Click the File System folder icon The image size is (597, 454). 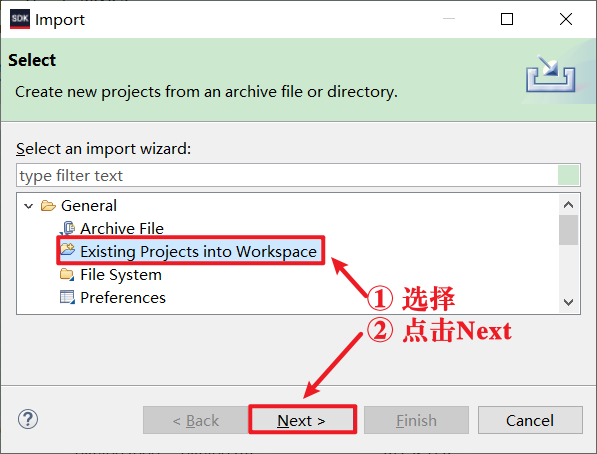(x=67, y=274)
